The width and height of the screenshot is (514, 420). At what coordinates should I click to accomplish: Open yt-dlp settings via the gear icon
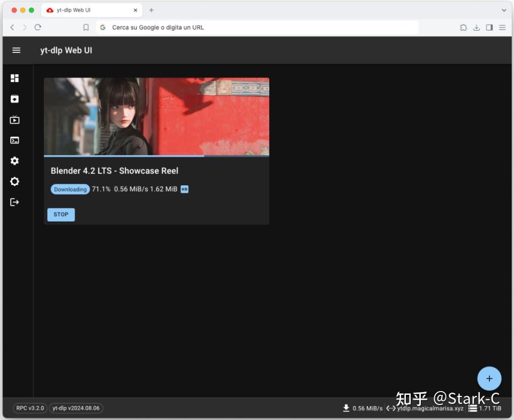click(14, 161)
